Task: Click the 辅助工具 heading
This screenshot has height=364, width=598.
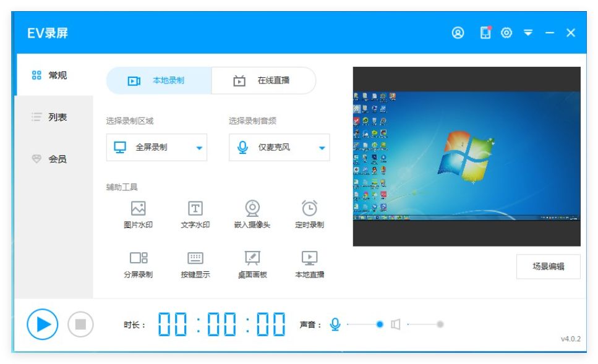Action: point(122,187)
